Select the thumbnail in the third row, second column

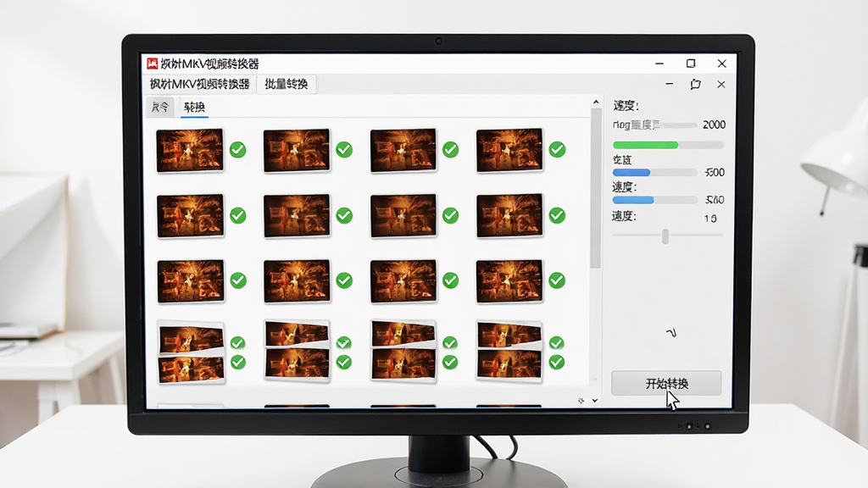[x=298, y=281]
